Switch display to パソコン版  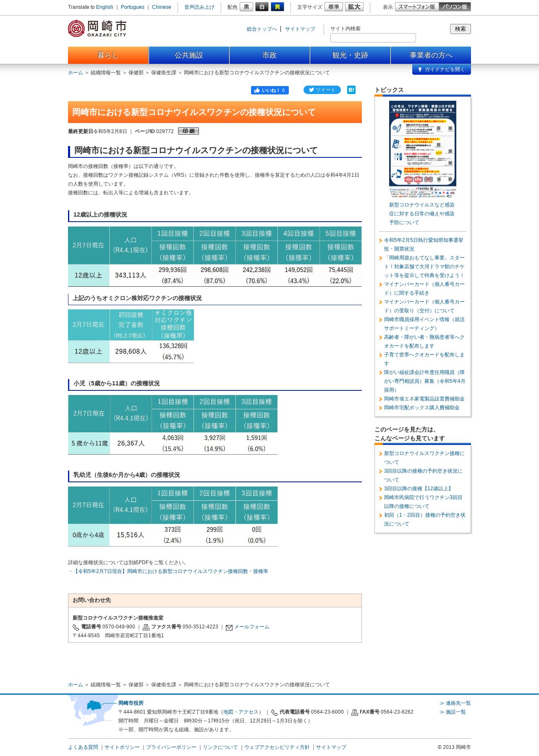455,7
